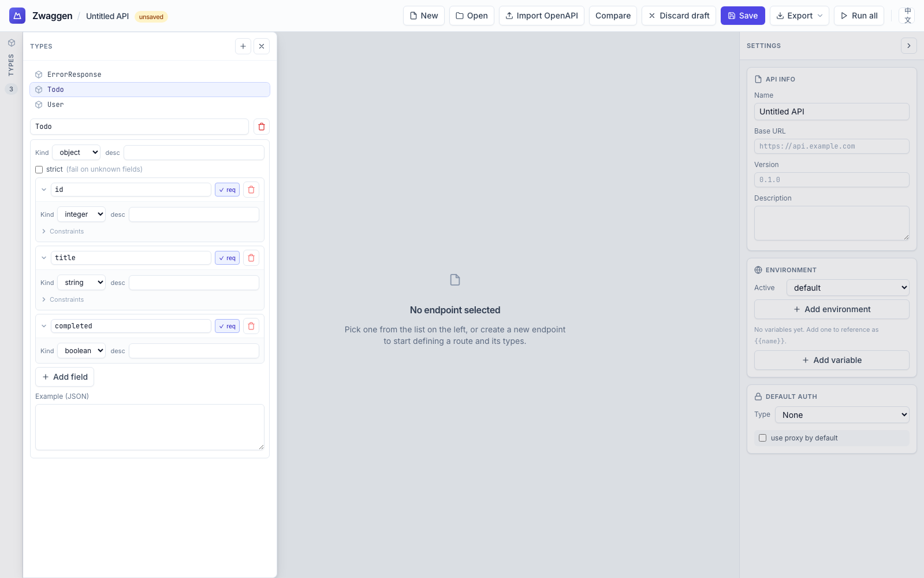Enable the strict fail-on-unknown-fields checkbox
Screen dimensions: 924x578
tap(39, 169)
